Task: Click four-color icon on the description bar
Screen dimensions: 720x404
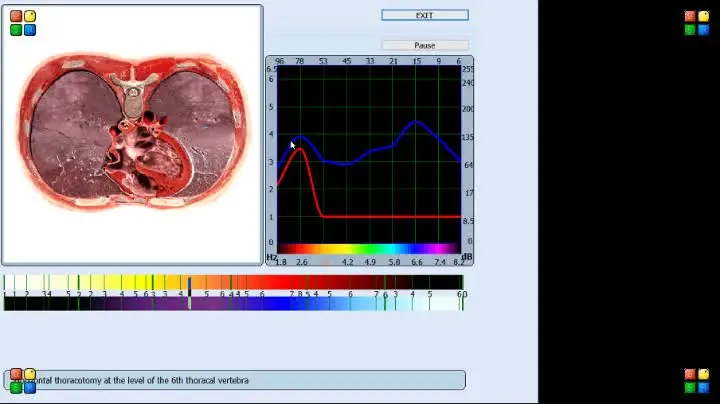Action: [x=23, y=380]
